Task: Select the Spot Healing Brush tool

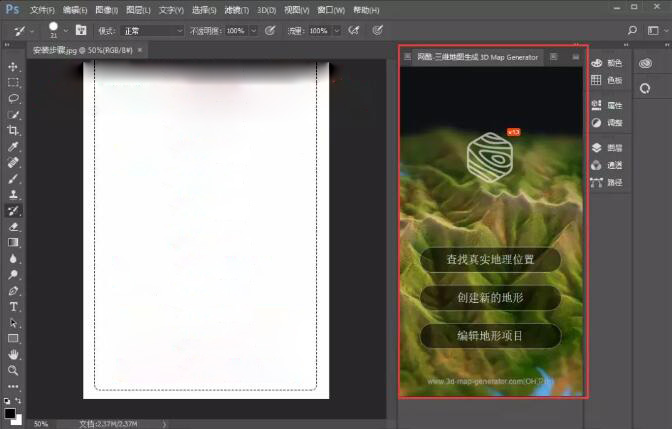Action: pos(13,162)
